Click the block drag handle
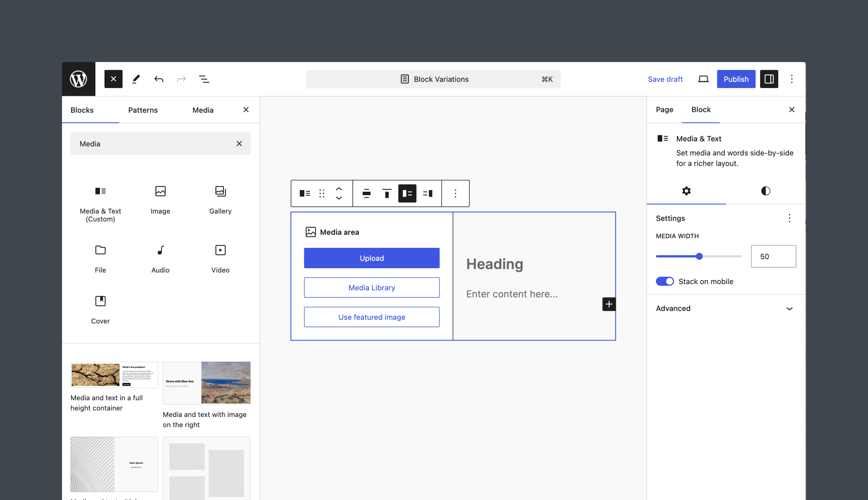The image size is (868, 500). pyautogui.click(x=321, y=193)
